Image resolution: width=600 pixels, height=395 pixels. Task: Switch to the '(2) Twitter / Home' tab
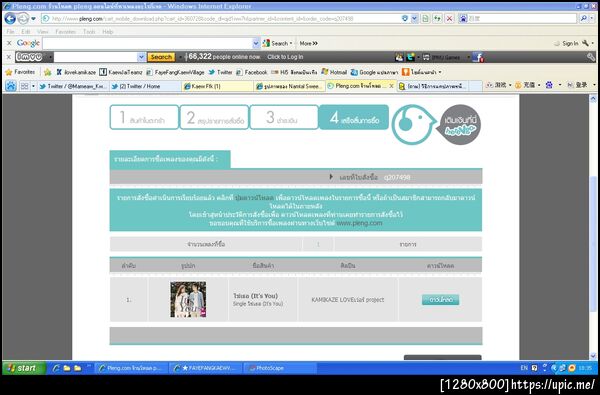tap(144, 86)
